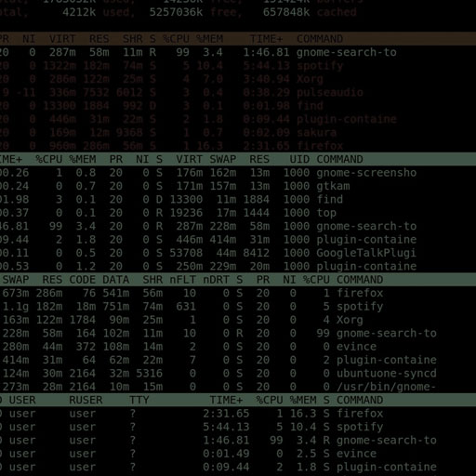
Task: Select the dimmed pulseaudio process row
Action: coord(238,92)
